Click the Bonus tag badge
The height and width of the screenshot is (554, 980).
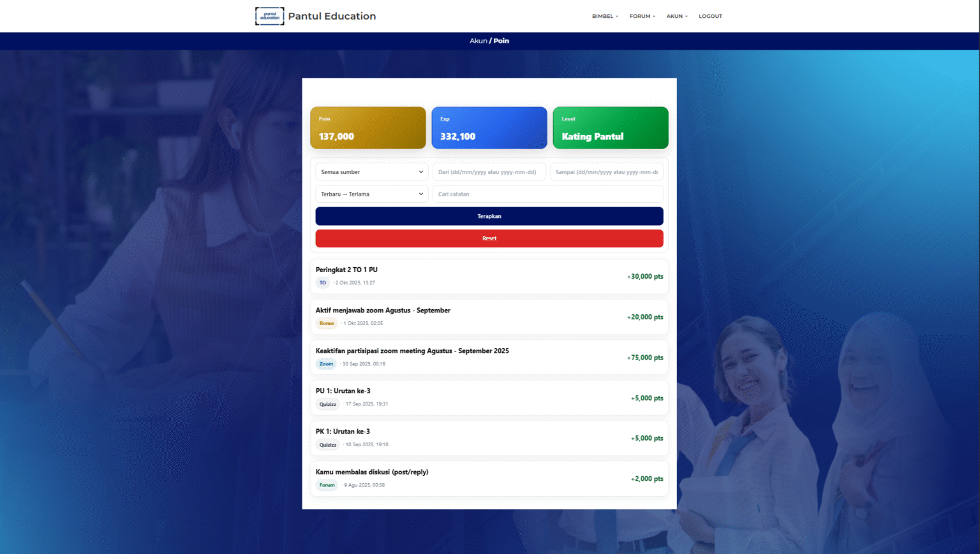[327, 324]
